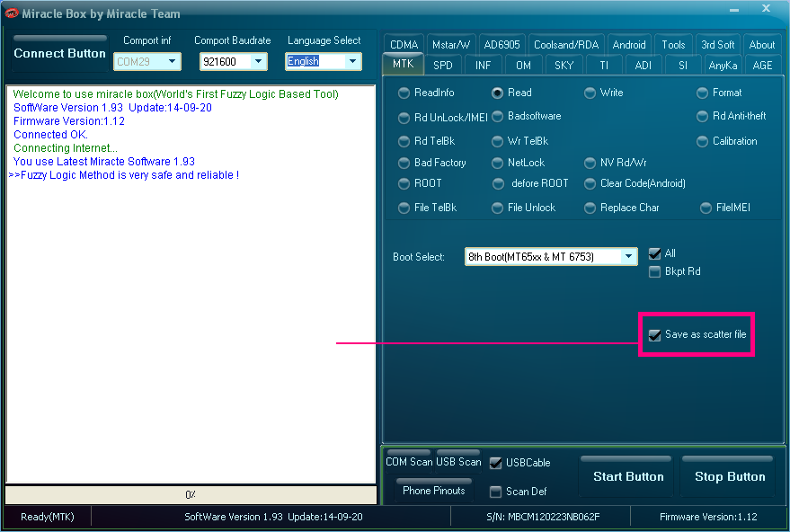
Task: Select the MTK tab
Action: pyautogui.click(x=403, y=64)
